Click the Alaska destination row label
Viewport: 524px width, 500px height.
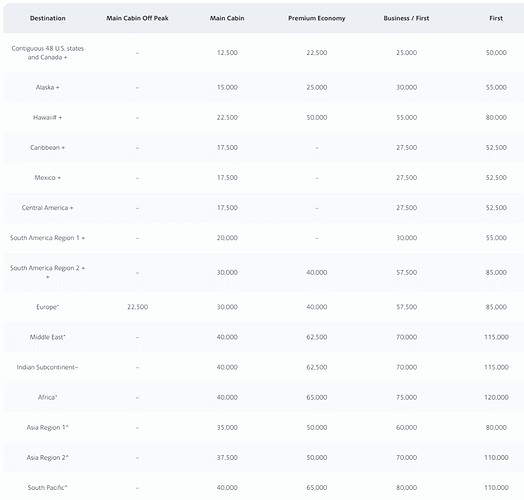point(47,88)
